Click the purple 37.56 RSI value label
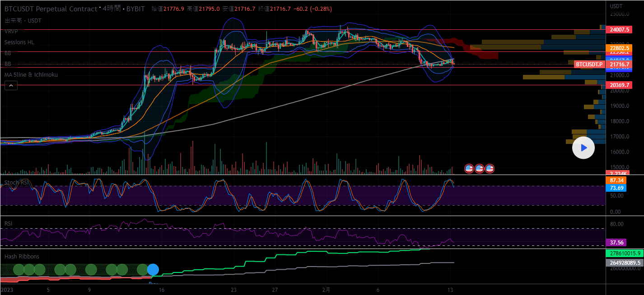The image size is (644, 295). click(616, 242)
